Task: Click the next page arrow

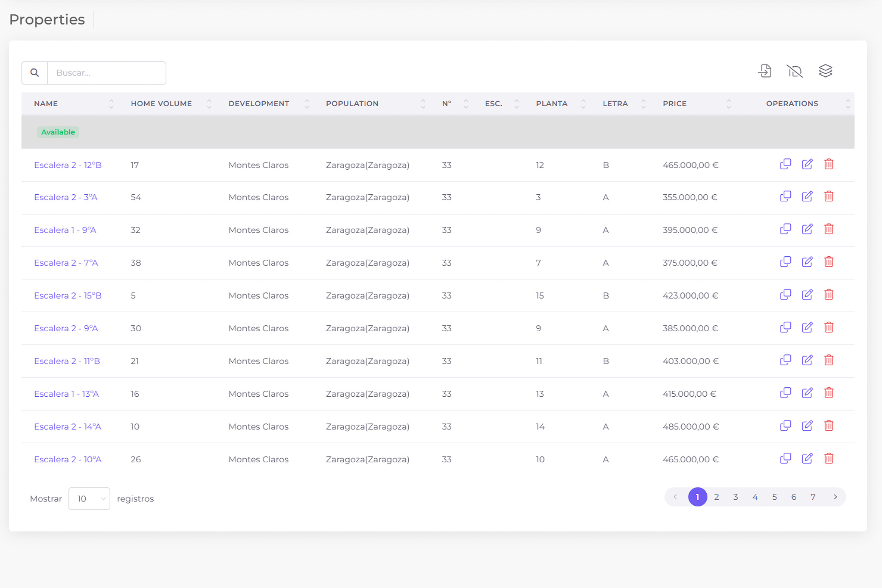Action: [x=835, y=497]
